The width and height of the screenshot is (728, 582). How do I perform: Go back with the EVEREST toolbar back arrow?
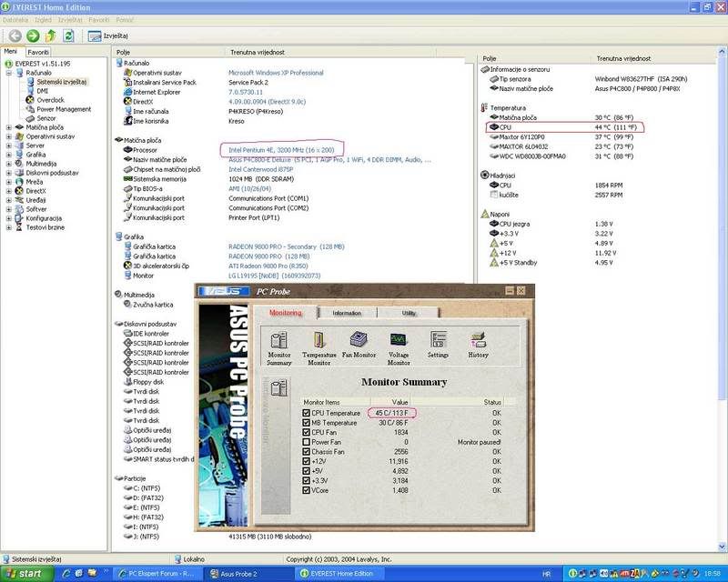coord(15,35)
